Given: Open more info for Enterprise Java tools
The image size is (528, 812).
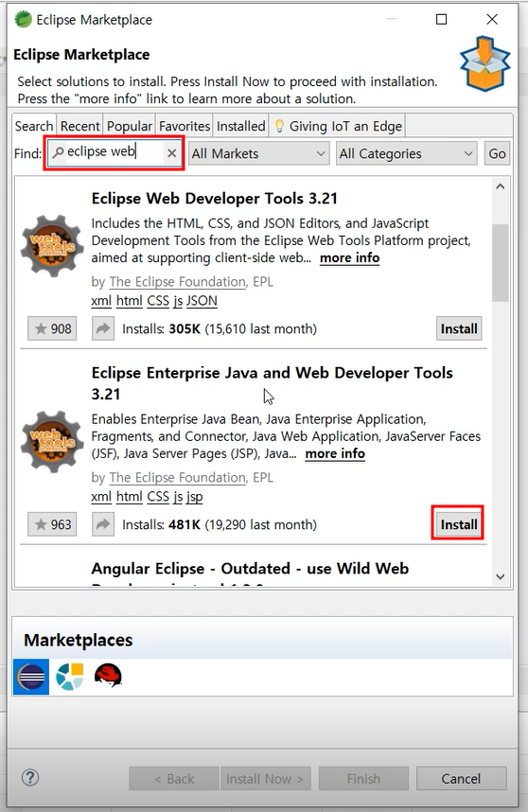Looking at the screenshot, I should 335,453.
